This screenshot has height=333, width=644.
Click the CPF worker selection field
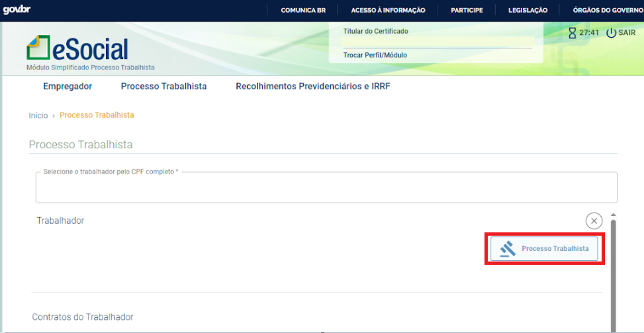coord(326,187)
